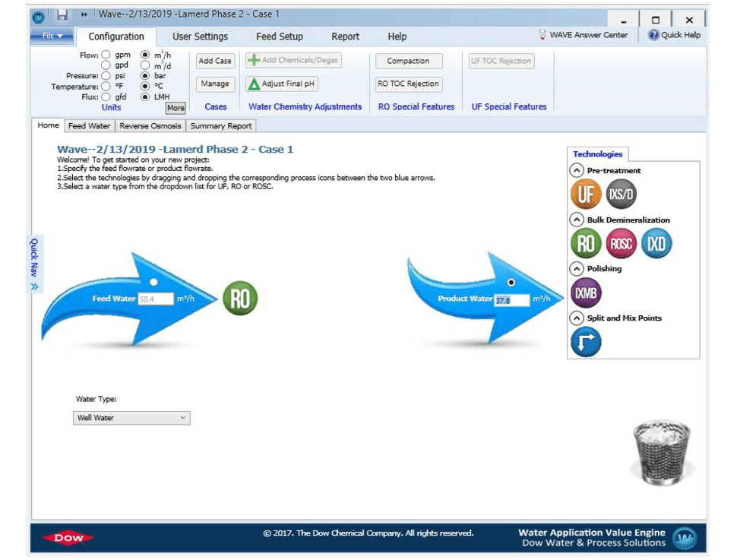
Task: Select the Product Water flow radio button
Action: [511, 282]
